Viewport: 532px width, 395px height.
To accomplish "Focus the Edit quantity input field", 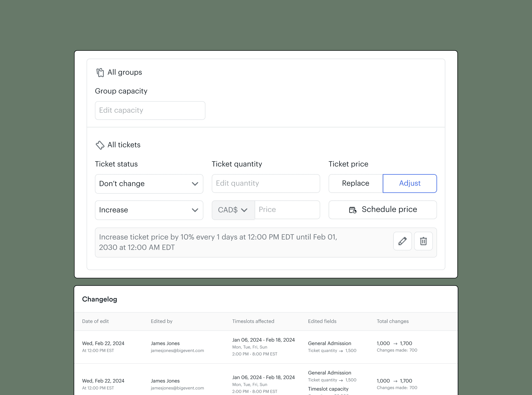I will (x=266, y=183).
